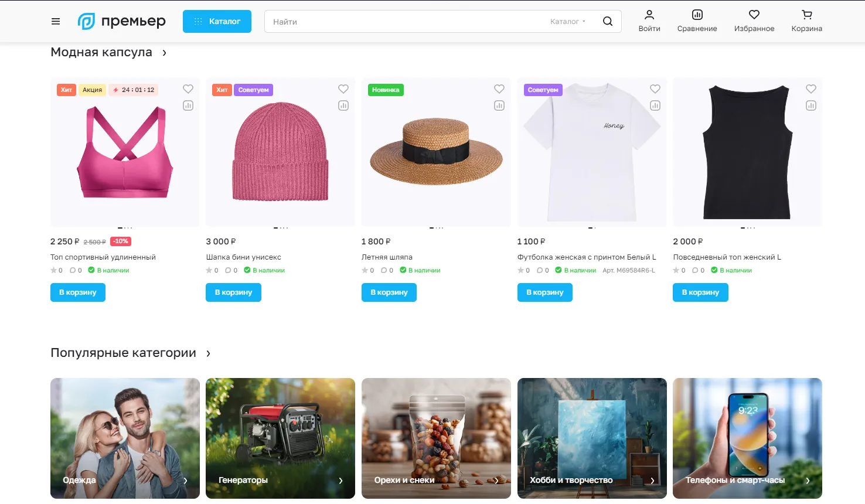Expand Популярные категории section arrow

[208, 353]
